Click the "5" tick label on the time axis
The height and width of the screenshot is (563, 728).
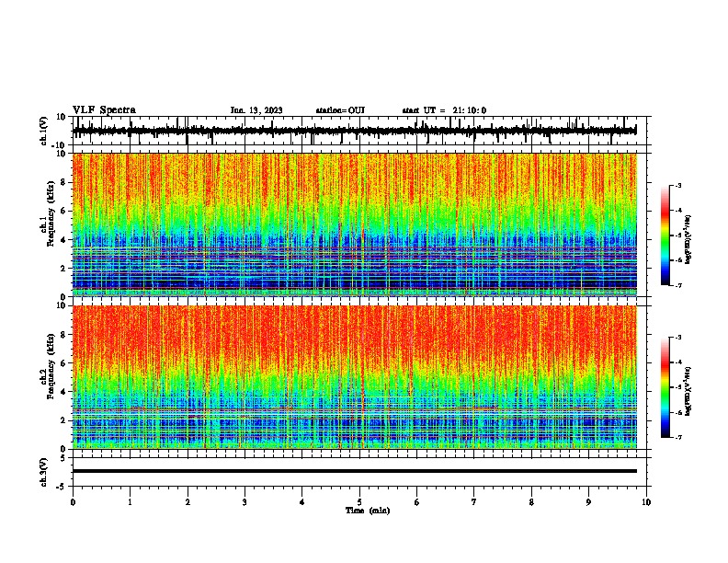359,502
